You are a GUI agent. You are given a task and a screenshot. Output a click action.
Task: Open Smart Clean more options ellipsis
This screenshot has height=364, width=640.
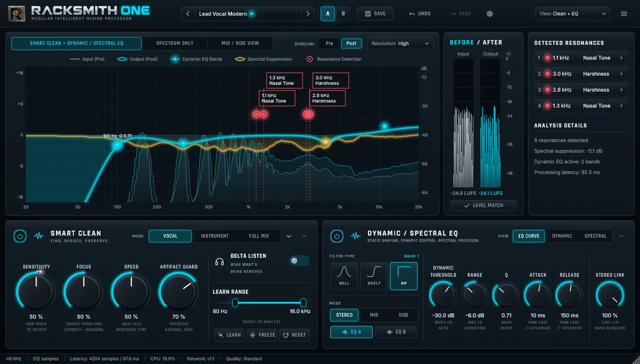point(304,236)
